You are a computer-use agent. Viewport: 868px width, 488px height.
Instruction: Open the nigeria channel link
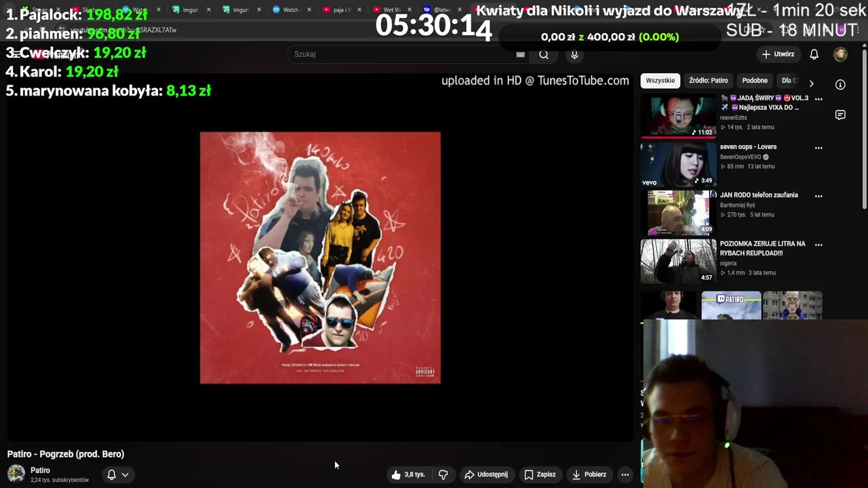(x=728, y=263)
